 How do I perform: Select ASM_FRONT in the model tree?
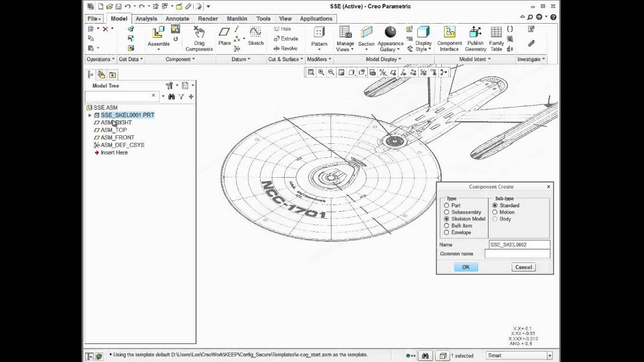pos(117,138)
